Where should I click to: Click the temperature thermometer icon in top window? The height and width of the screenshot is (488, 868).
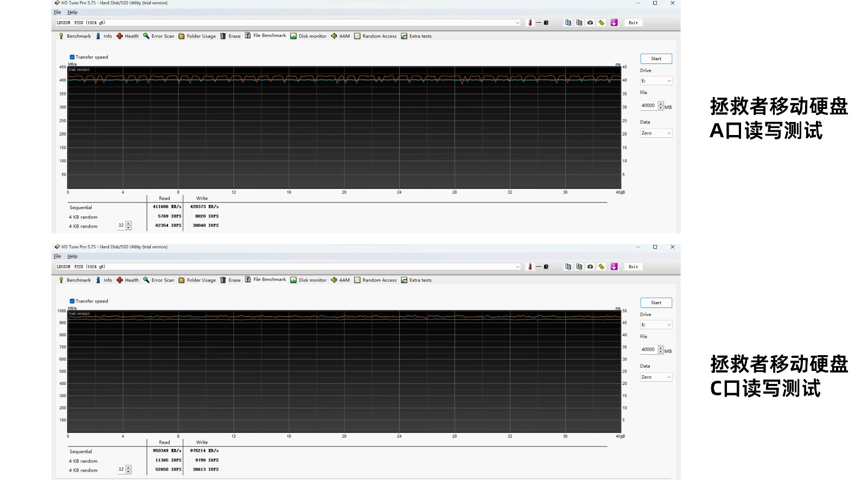tap(530, 23)
